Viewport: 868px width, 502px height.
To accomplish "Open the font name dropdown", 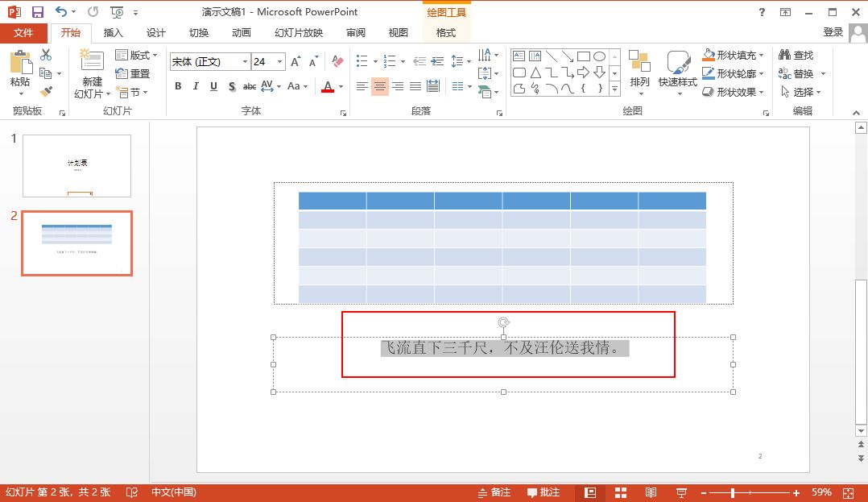I will tap(244, 62).
